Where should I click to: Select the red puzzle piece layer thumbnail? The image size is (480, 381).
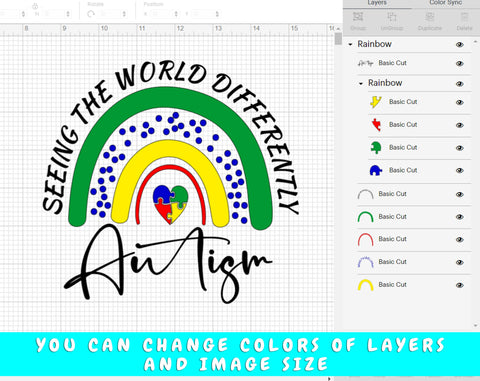point(376,125)
